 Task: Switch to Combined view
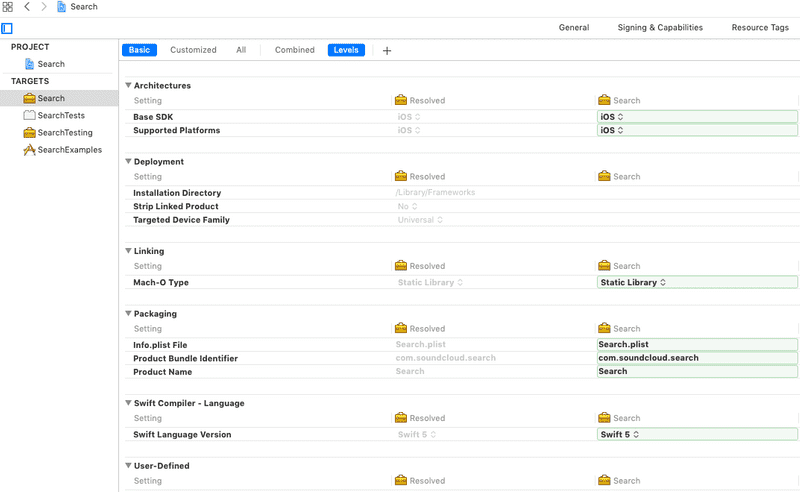pyautogui.click(x=294, y=50)
